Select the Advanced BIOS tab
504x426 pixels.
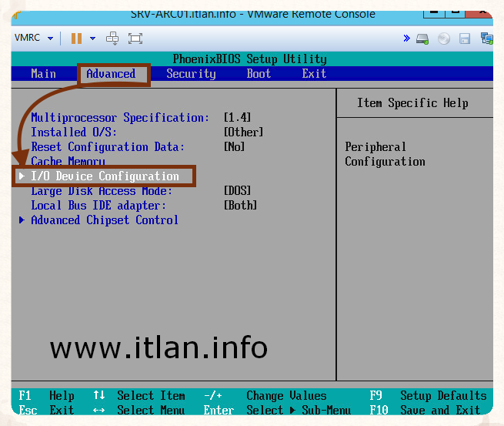pos(111,74)
